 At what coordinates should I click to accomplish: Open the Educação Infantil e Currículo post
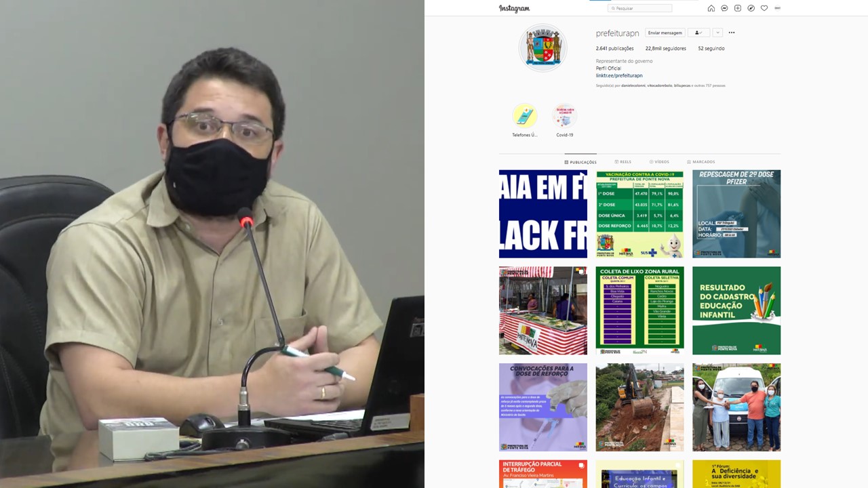(x=639, y=474)
